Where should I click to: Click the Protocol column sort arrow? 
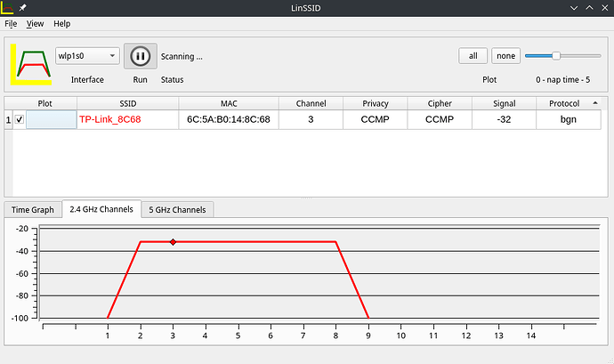point(595,103)
